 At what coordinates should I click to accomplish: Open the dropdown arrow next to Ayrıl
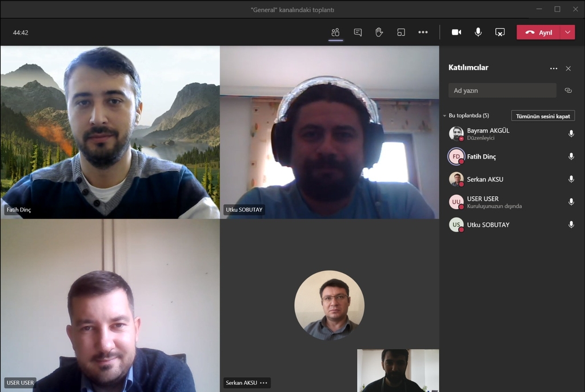[x=567, y=33]
